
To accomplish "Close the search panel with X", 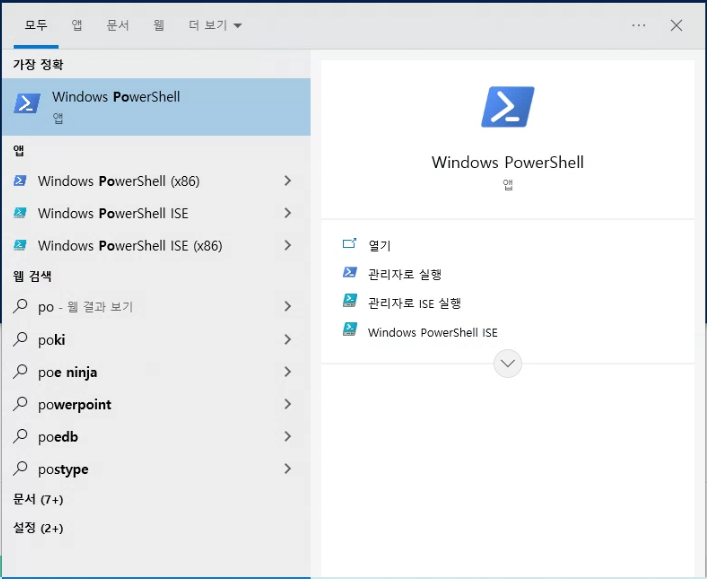I will (x=676, y=25).
